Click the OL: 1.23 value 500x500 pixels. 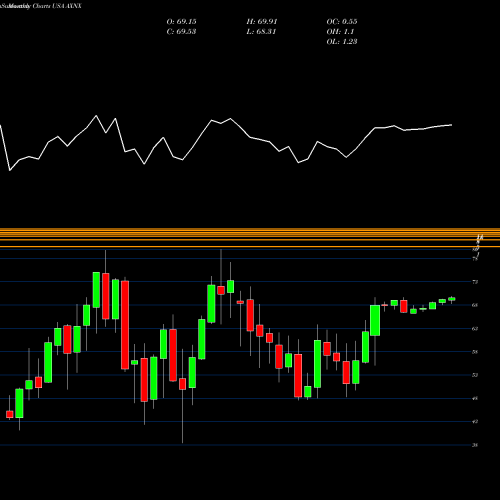[x=342, y=42]
